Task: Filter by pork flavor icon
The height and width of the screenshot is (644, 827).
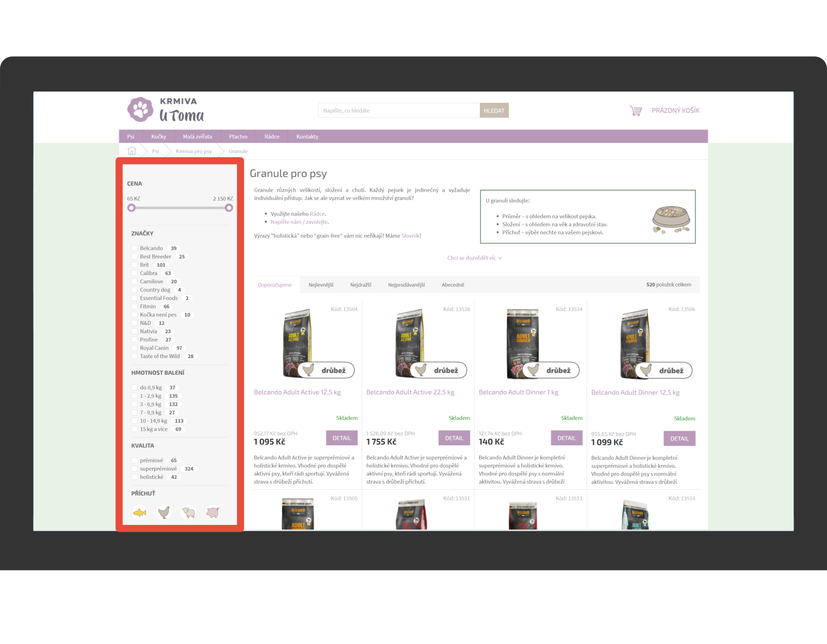Action: [213, 512]
